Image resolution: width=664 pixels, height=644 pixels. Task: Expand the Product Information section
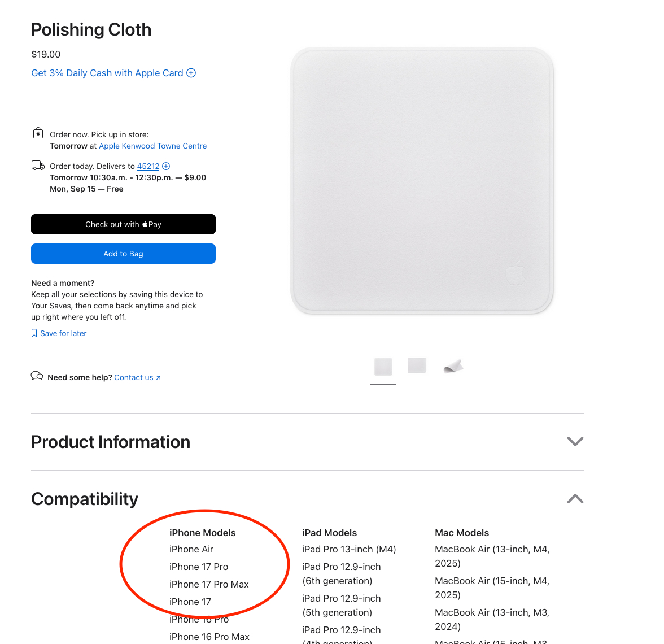575,441
